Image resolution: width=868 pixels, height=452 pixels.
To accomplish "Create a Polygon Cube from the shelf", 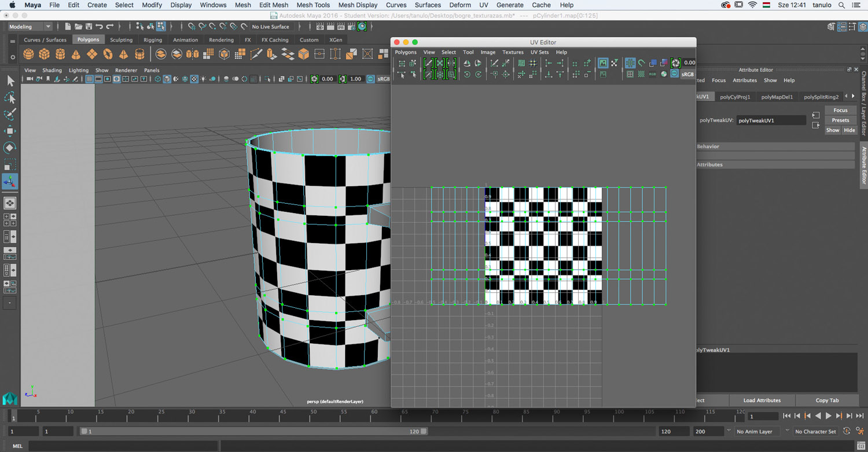I will 44,54.
